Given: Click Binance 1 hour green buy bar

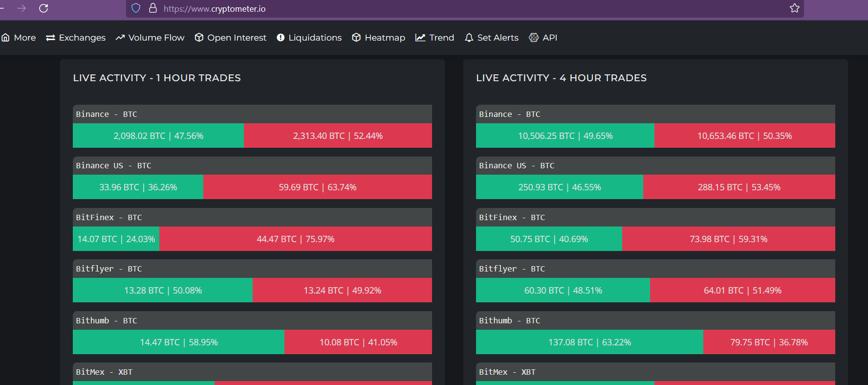Looking at the screenshot, I should [158, 136].
